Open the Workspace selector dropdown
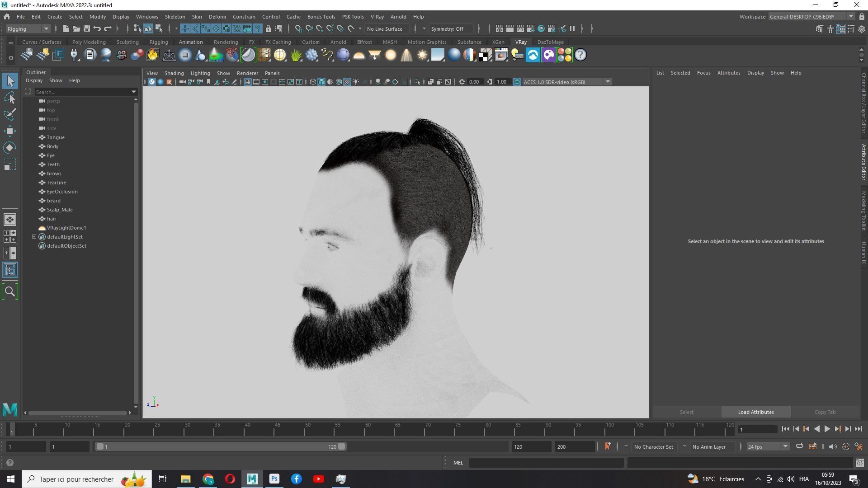This screenshot has height=488, width=868. (811, 17)
